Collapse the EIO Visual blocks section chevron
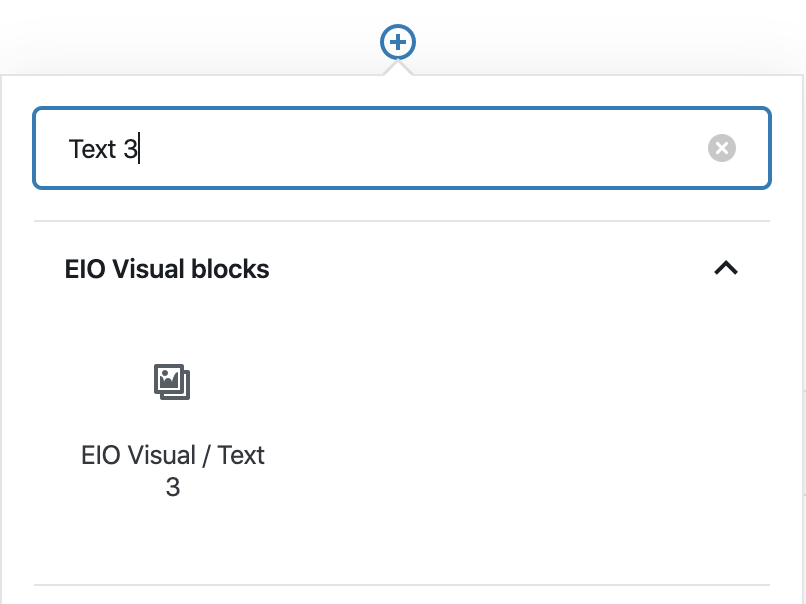The width and height of the screenshot is (806, 604). (x=726, y=268)
